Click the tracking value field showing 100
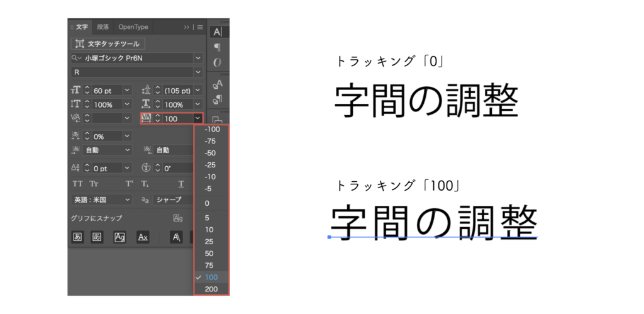Screen dimensions: 644x314 pos(176,118)
